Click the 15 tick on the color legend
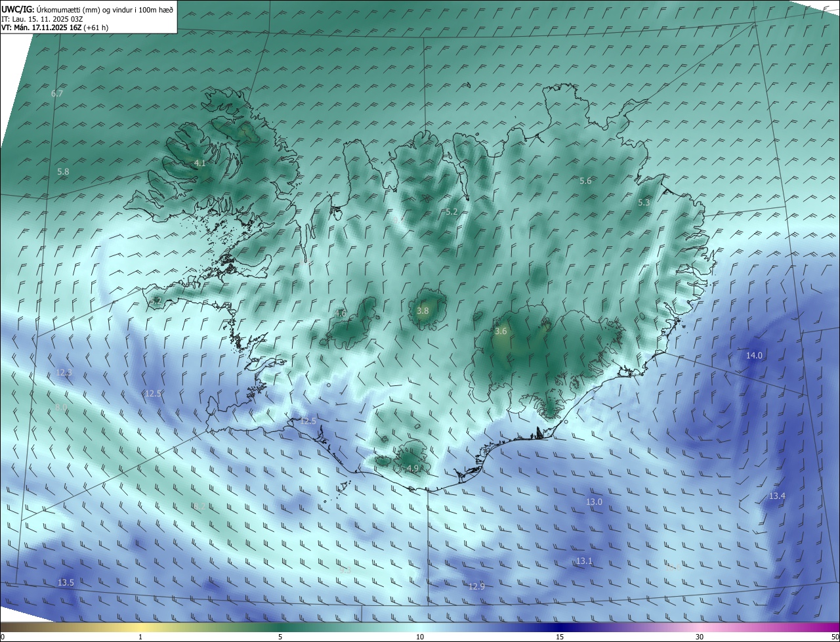 [x=560, y=637]
